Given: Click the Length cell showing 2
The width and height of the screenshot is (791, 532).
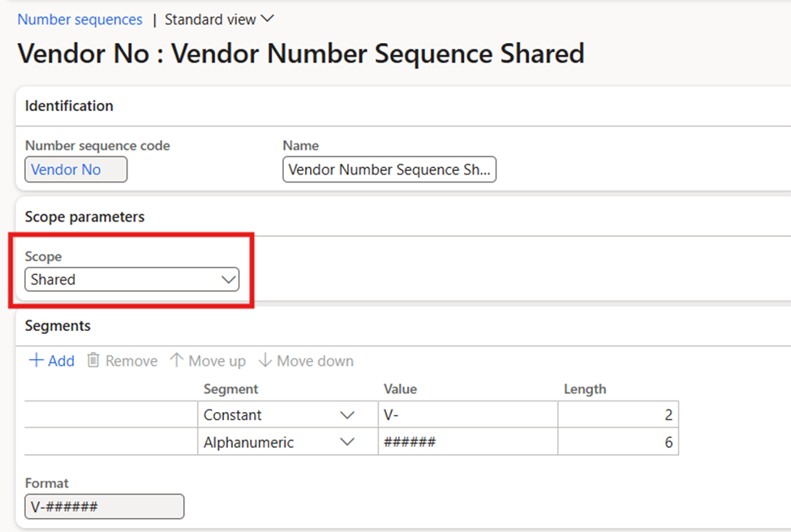Looking at the screenshot, I should [x=617, y=415].
